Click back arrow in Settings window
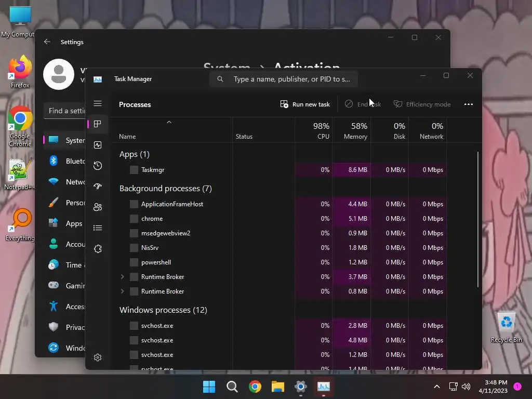Image resolution: width=532 pixels, height=399 pixels. coord(47,42)
